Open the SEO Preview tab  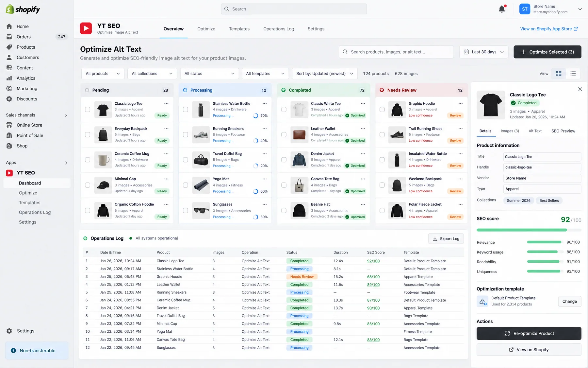[563, 131]
